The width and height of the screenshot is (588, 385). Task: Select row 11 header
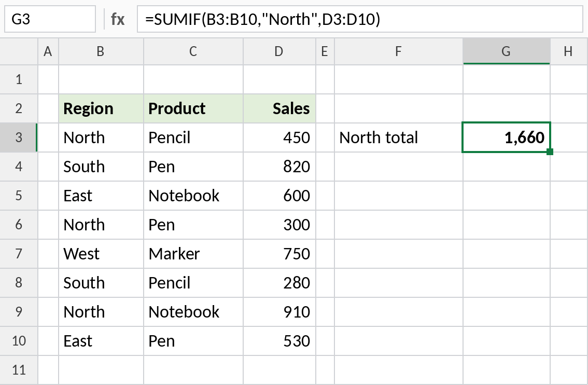(x=19, y=370)
